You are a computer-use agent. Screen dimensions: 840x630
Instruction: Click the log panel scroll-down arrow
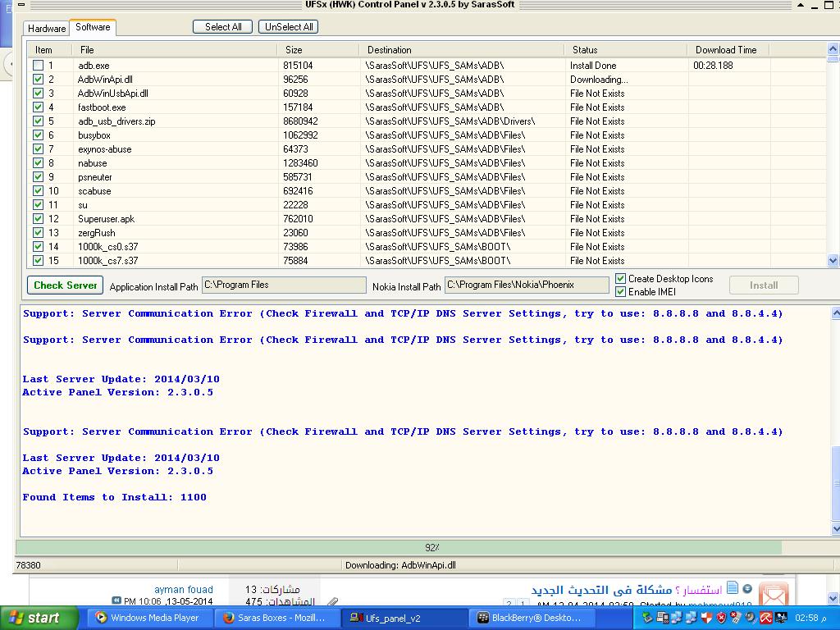[x=835, y=529]
